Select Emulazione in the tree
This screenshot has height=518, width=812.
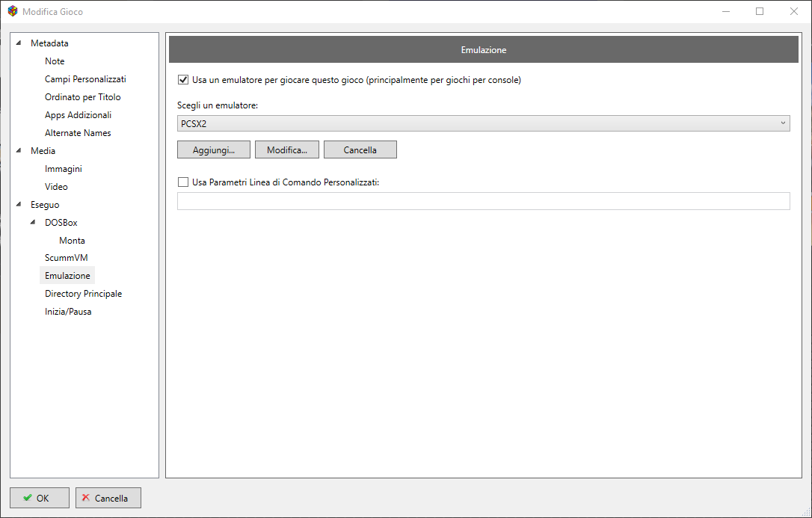click(x=67, y=276)
